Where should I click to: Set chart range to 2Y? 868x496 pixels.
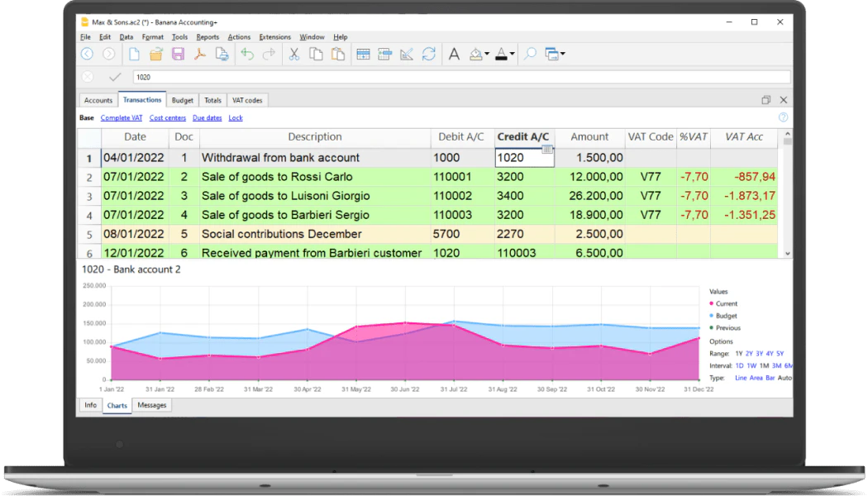(x=749, y=353)
